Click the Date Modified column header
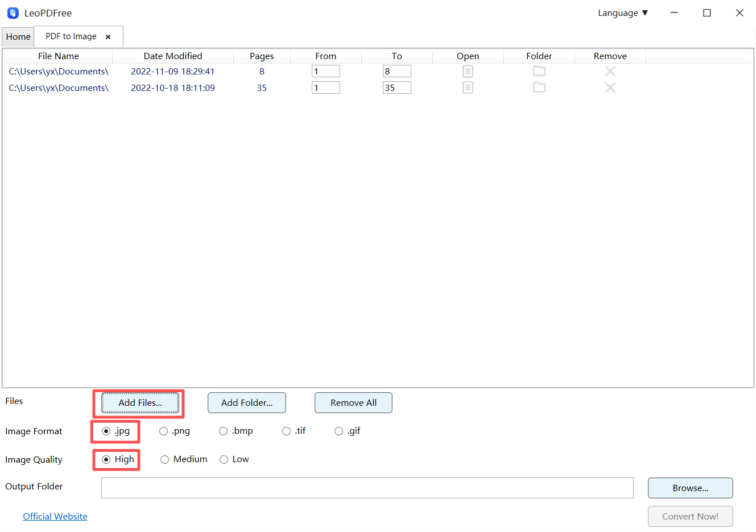 [x=173, y=56]
